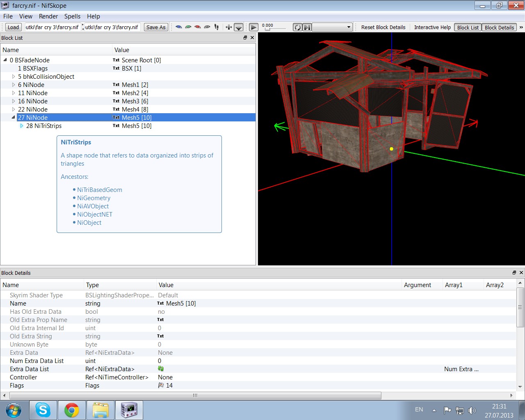Float the Block Details panel
The height and width of the screenshot is (420, 525).
[x=514, y=272]
